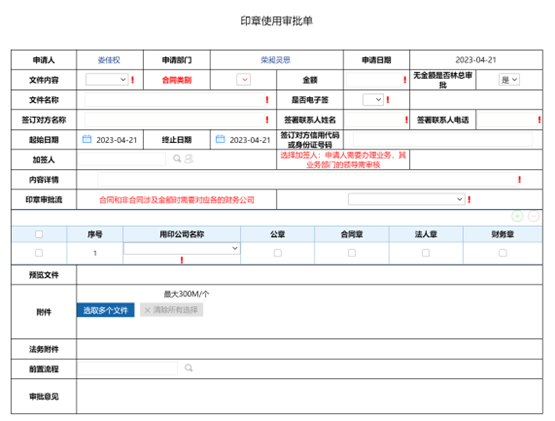Check the row 1 selection checkbox

(39, 253)
